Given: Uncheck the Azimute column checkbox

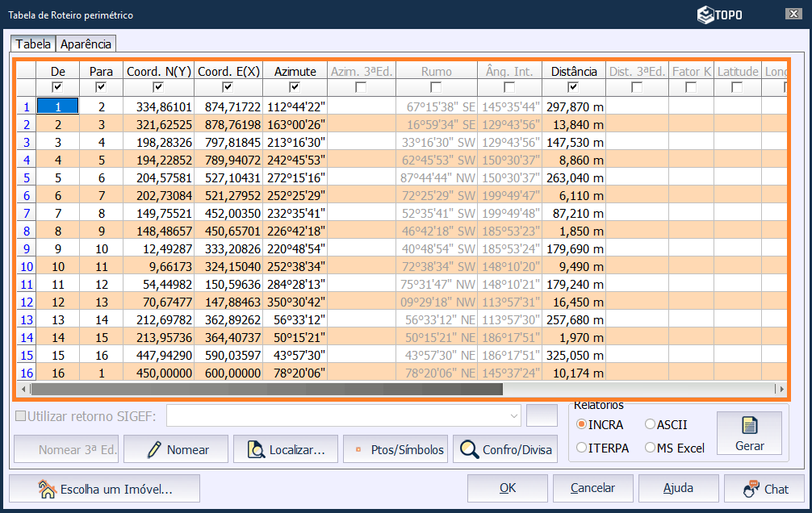Looking at the screenshot, I should [295, 87].
